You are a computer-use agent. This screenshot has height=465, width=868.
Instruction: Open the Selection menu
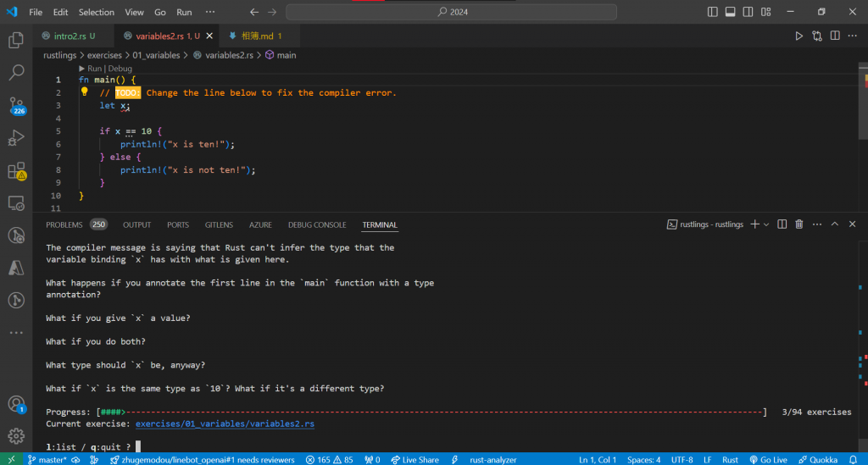(97, 12)
